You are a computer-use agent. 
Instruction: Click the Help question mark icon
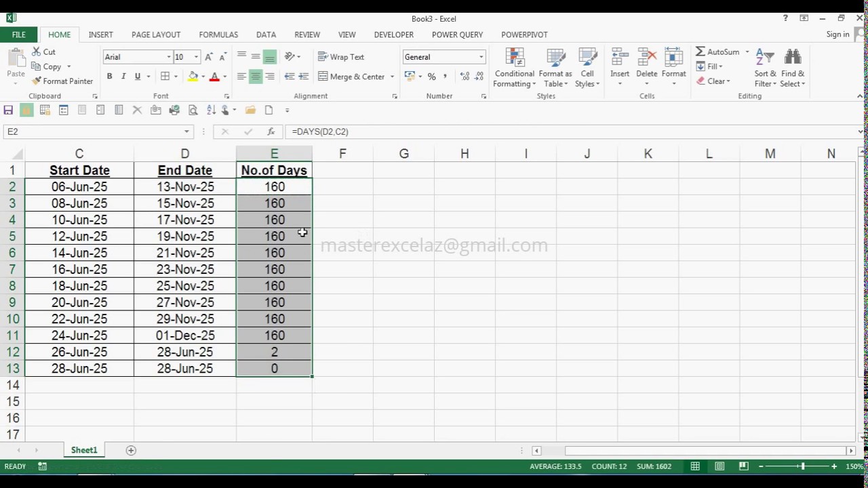785,18
